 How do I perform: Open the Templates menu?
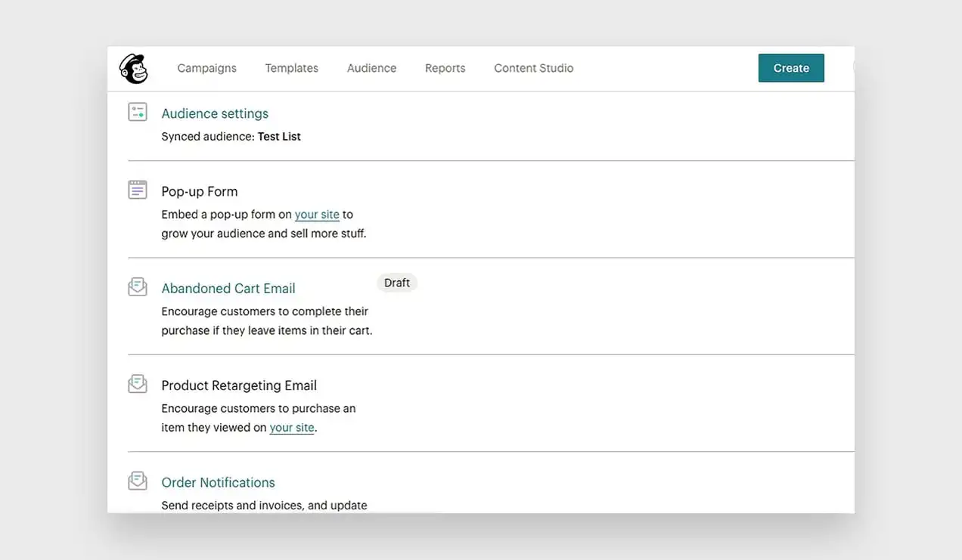tap(291, 68)
